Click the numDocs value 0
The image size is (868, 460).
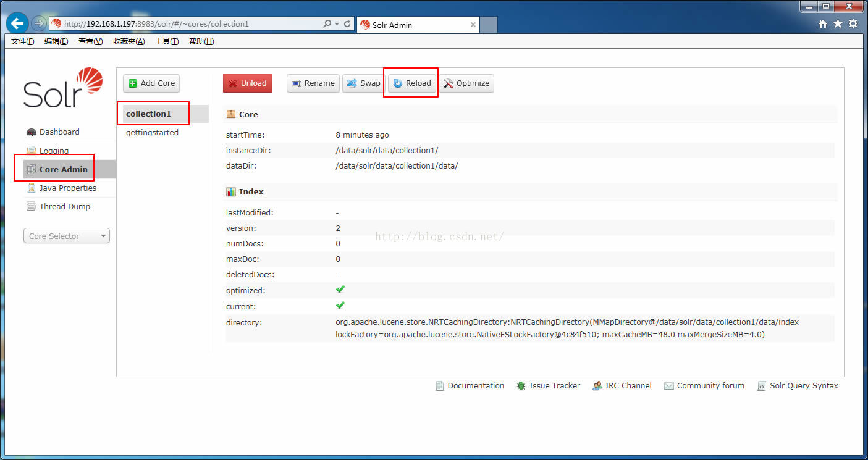tap(338, 243)
